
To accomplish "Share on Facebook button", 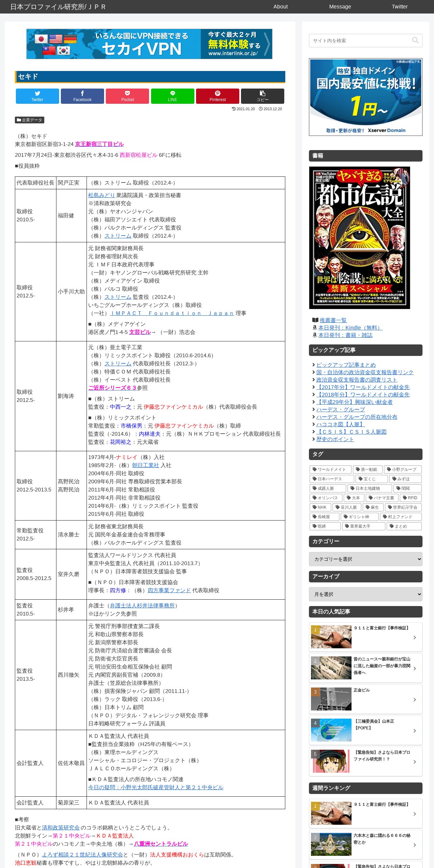I will click(x=82, y=96).
